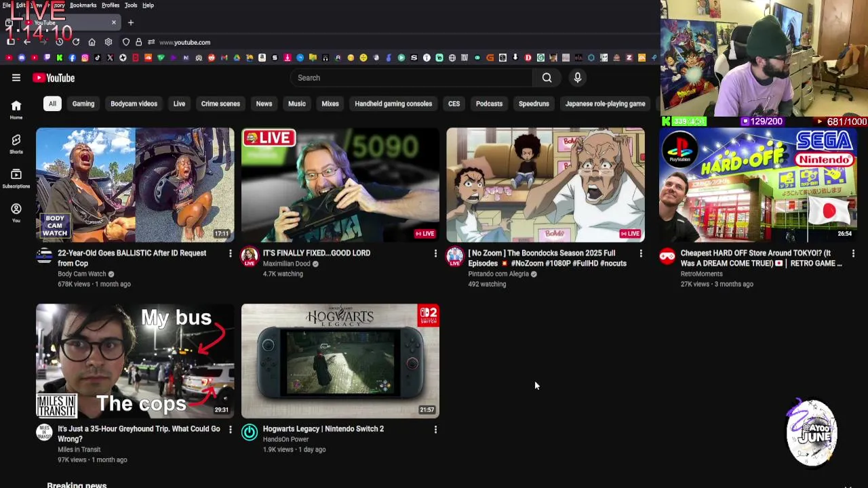Open the Facebook bookmark

pyautogui.click(x=72, y=58)
